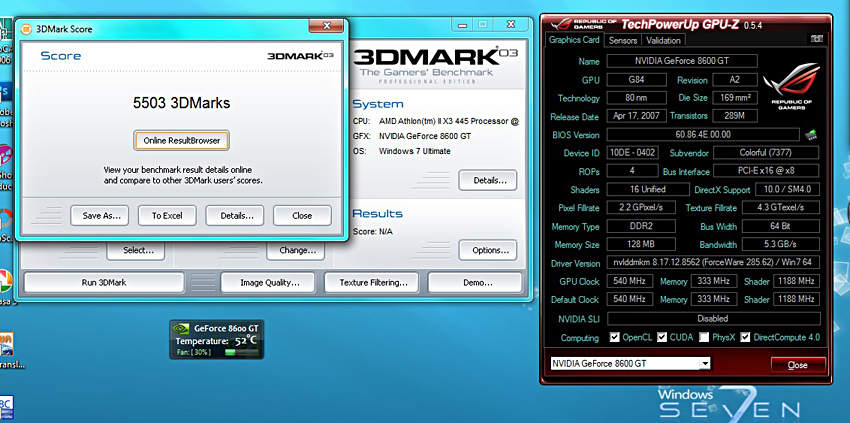This screenshot has width=850, height=423.
Task: Toggle the CUDA checkbox
Action: [662, 337]
